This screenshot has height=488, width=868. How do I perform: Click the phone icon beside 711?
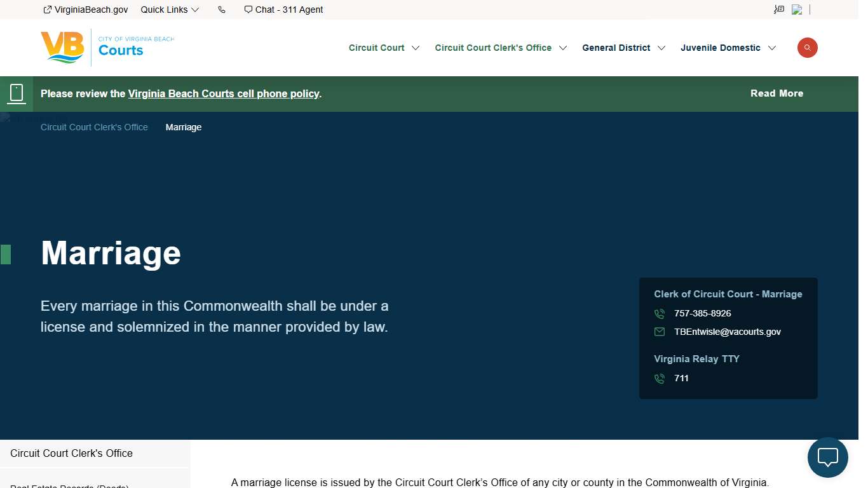tap(660, 379)
